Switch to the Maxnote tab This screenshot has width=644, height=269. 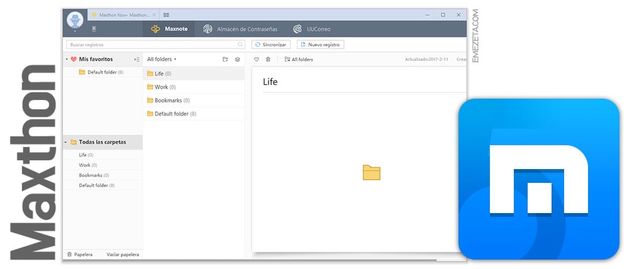[169, 29]
